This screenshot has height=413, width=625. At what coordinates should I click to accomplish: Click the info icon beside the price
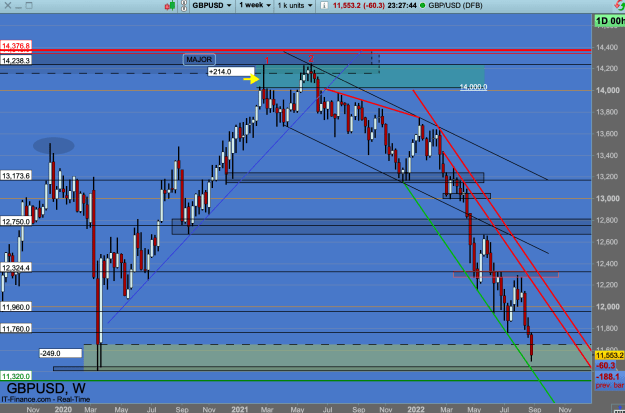(x=324, y=6)
